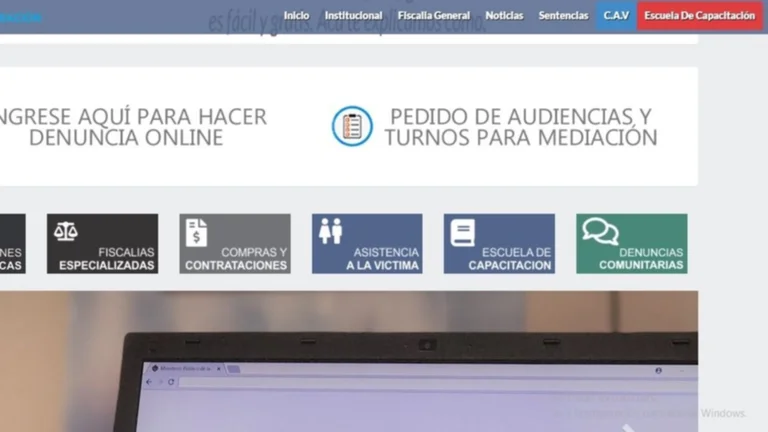Click the laptop video banner image
The image size is (768, 432).
tap(349, 361)
